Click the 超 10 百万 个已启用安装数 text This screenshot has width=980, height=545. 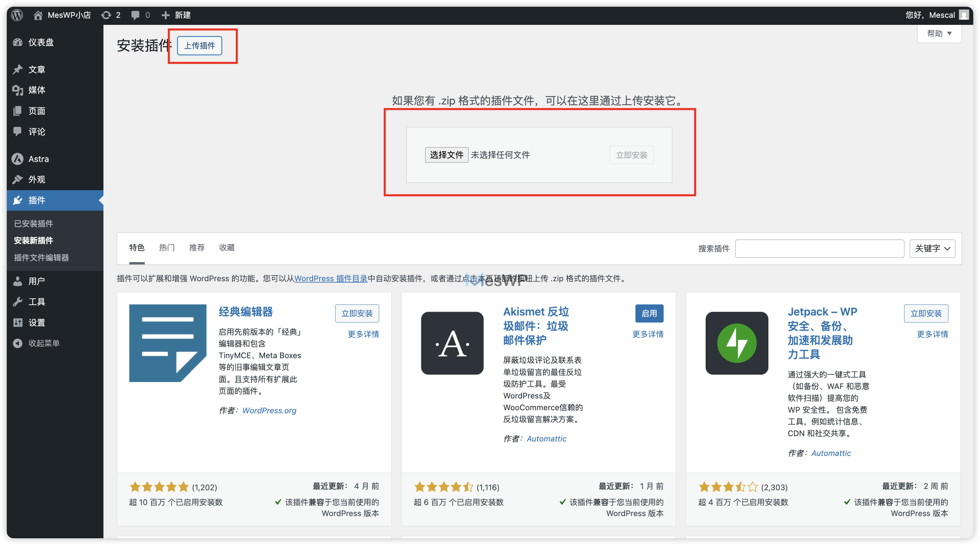pyautogui.click(x=176, y=502)
